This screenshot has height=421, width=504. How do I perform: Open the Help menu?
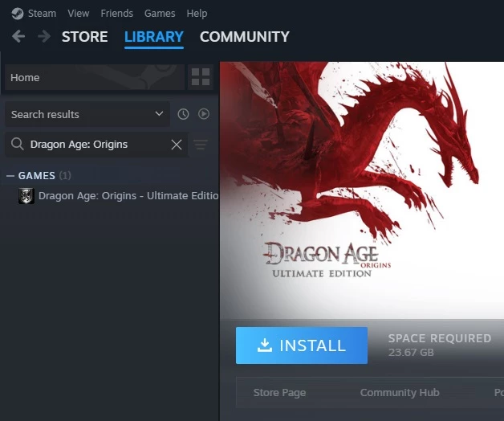197,14
